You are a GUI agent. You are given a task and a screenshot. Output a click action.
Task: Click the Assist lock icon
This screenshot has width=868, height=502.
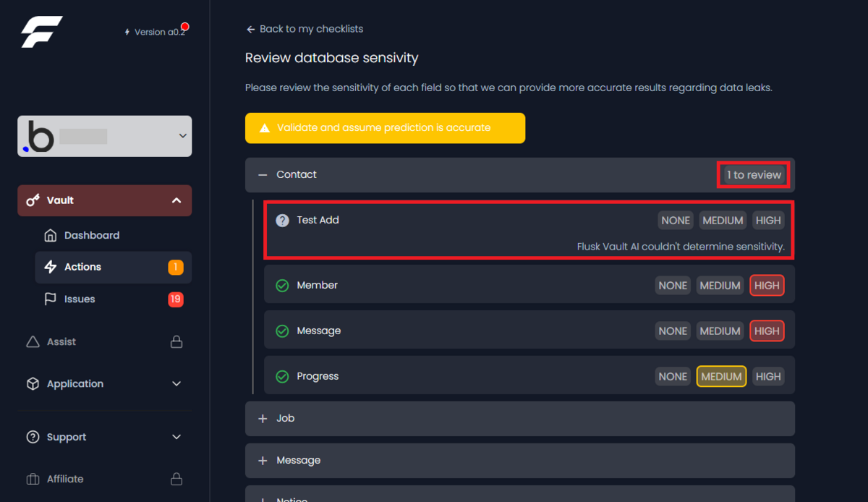[176, 341]
